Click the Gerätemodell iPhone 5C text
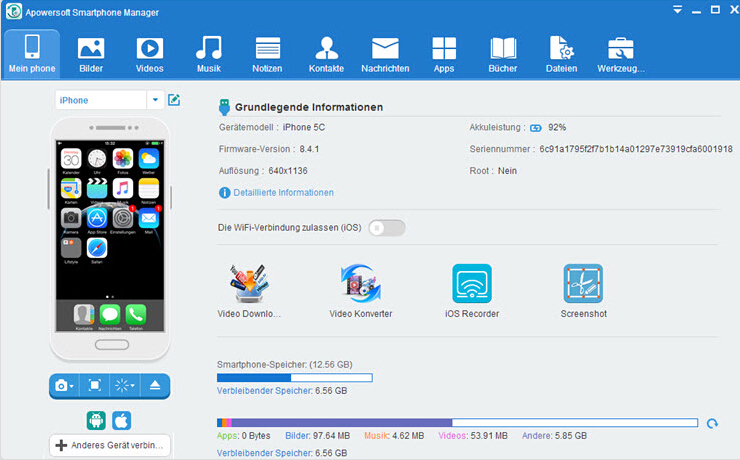 click(x=272, y=127)
